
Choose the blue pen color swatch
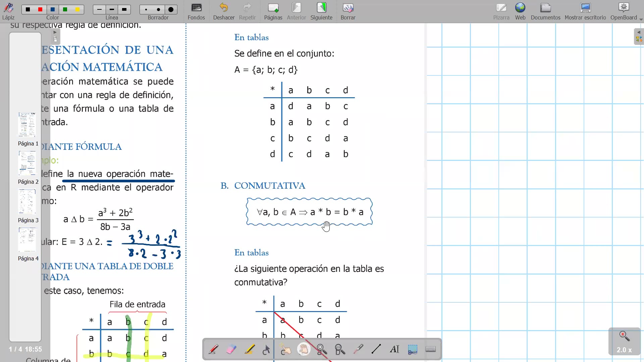coord(53,10)
